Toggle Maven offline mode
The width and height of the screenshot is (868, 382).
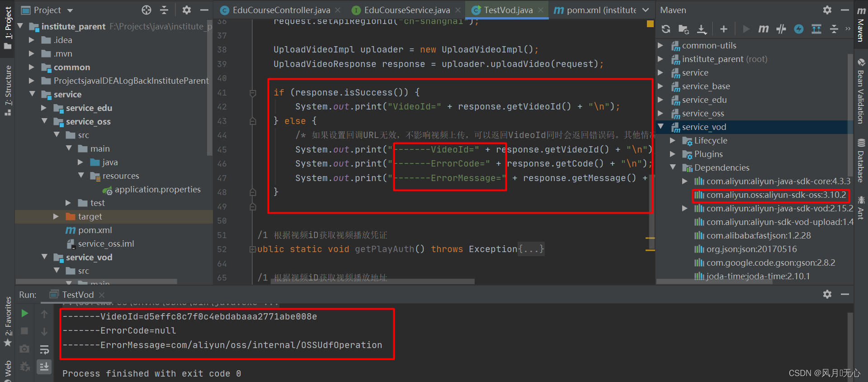pyautogui.click(x=781, y=29)
